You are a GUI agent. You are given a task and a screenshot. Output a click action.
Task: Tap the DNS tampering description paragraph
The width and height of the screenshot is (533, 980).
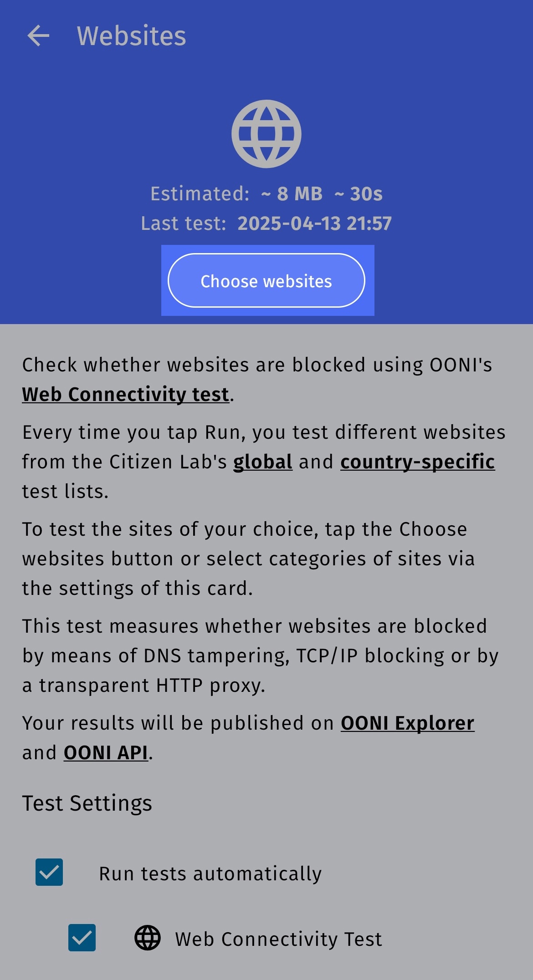click(x=261, y=655)
